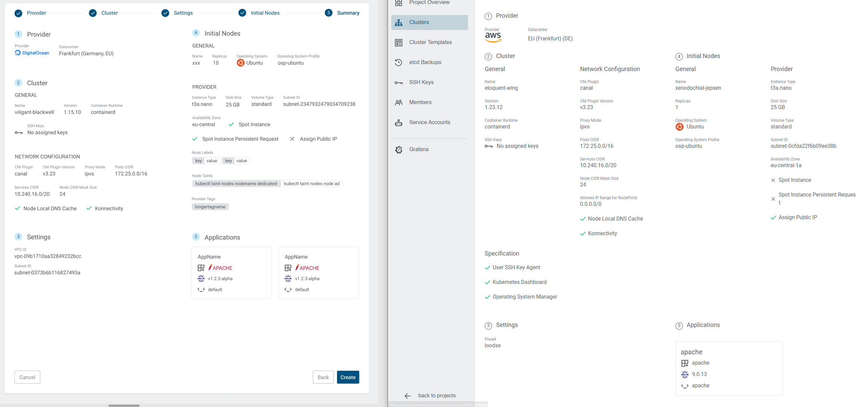Click the Grafana logo icon
The width and height of the screenshot is (868, 407).
399,149
